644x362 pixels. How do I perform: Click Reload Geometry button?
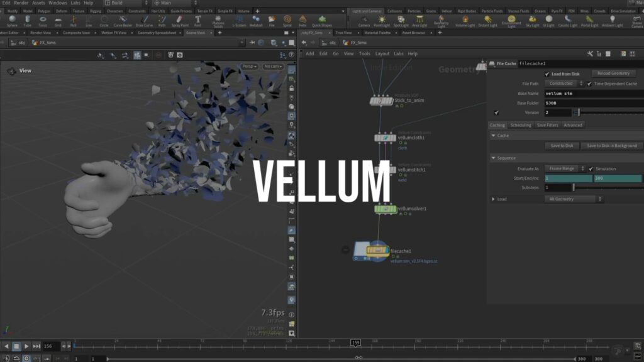point(613,74)
